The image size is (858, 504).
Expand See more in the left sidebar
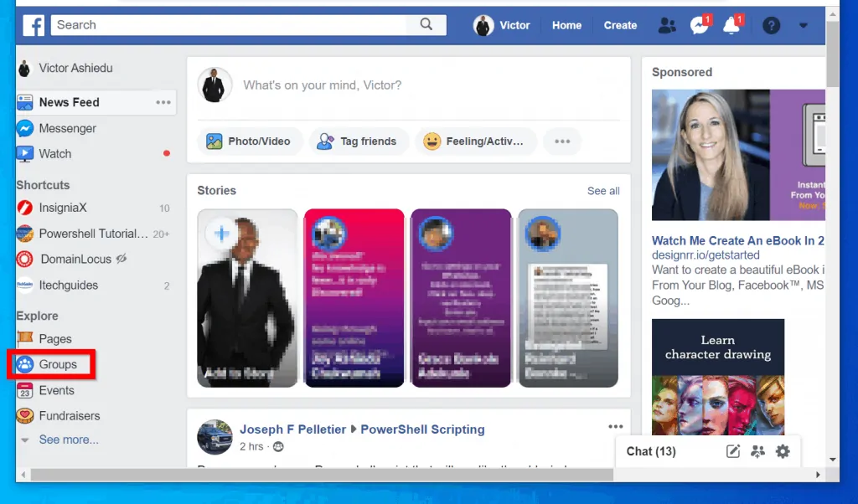click(70, 439)
